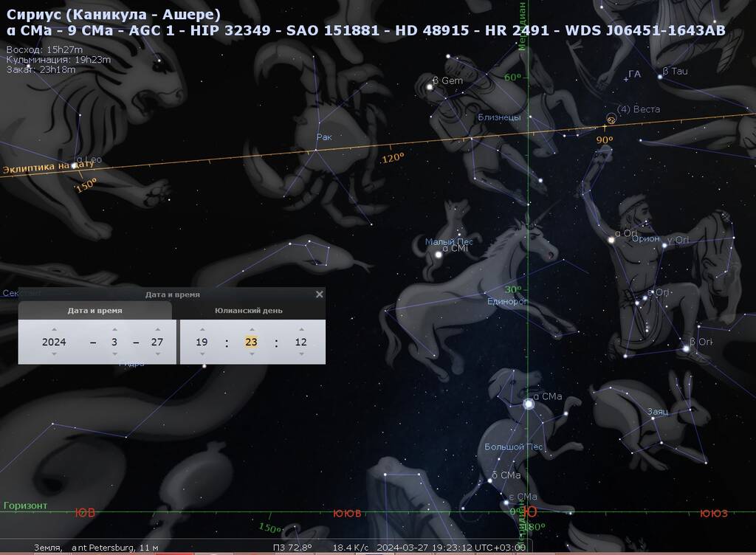Viewport: 756px width, 555px height.
Task: Click the 18.4 К/с frame rate value
Action: [351, 548]
